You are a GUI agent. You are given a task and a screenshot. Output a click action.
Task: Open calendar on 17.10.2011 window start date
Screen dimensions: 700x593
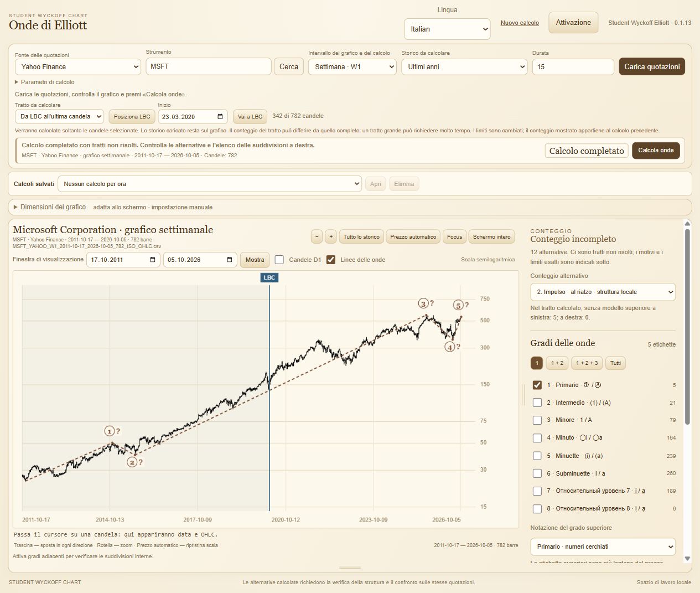[153, 260]
